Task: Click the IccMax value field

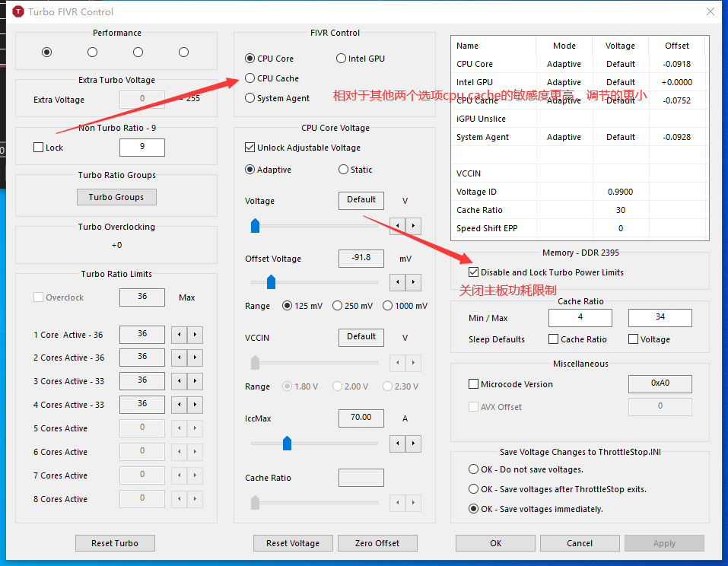Action: [x=361, y=418]
